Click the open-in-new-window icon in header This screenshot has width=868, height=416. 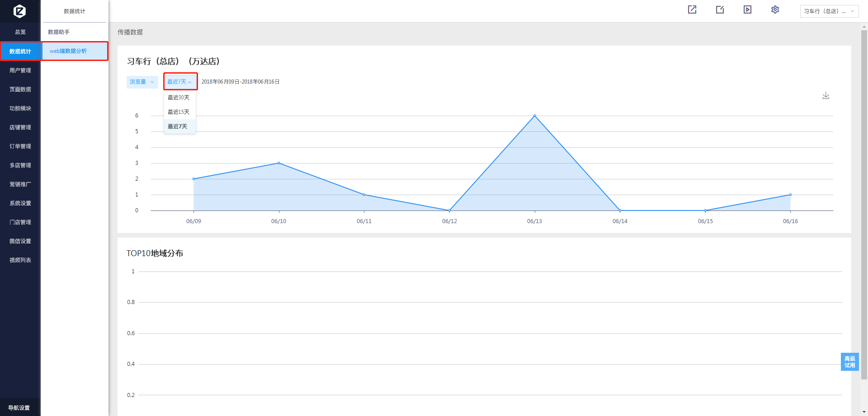(692, 9)
